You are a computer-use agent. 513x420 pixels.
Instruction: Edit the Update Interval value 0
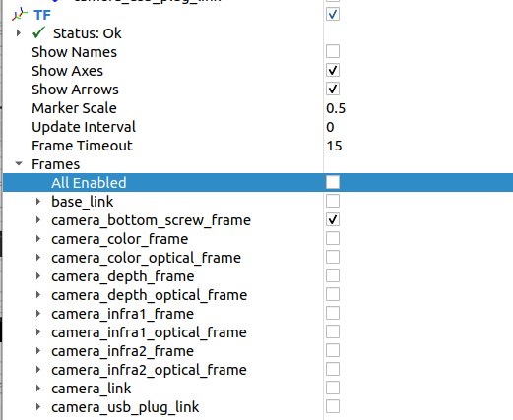[330, 127]
